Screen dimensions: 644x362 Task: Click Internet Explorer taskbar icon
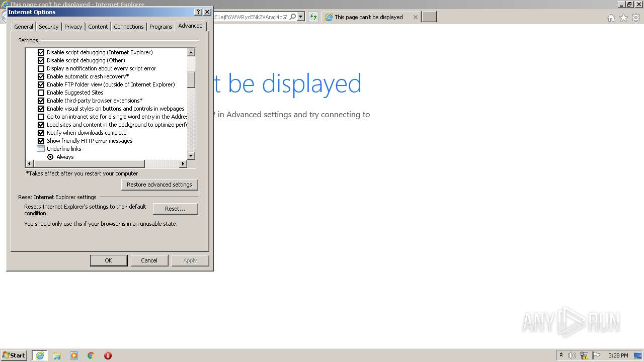tap(40, 355)
